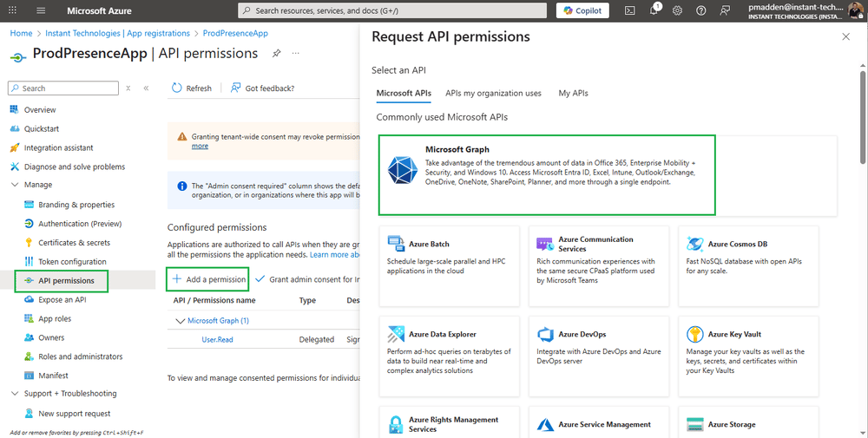868x438 pixels.
Task: Click the Branding & properties icon
Action: click(29, 205)
